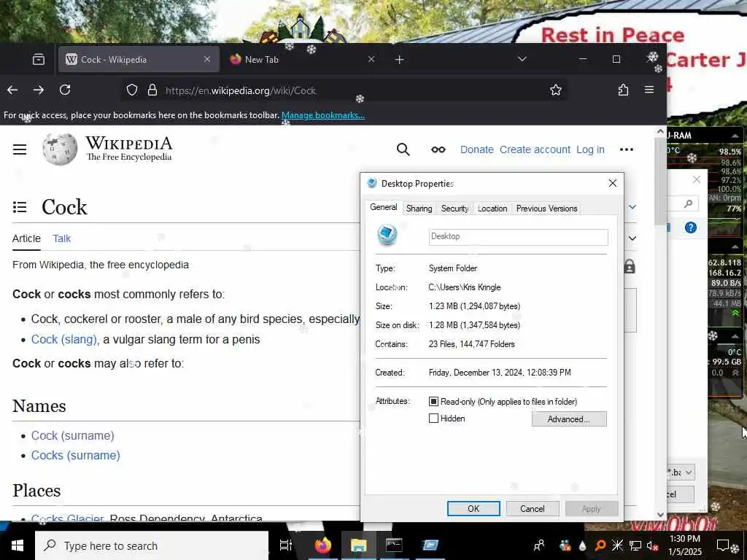Image resolution: width=747 pixels, height=560 pixels.
Task: Open Wikipedia search magnifier
Action: point(403,149)
